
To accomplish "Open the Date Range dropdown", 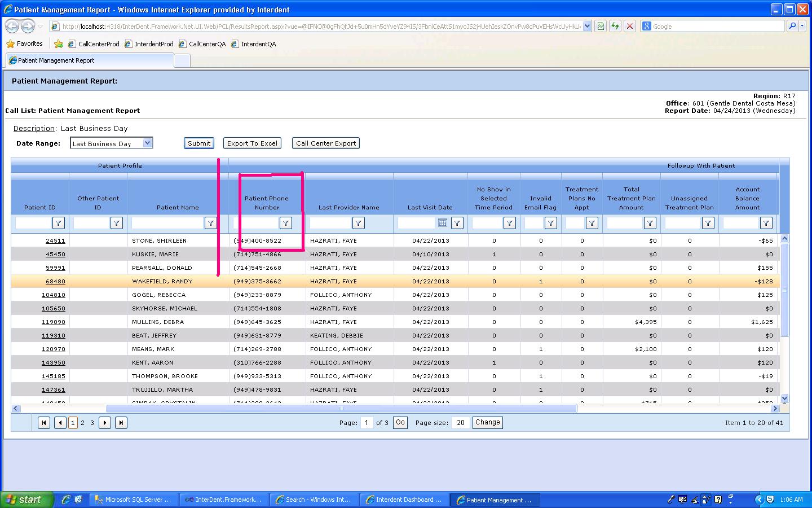I will click(x=147, y=143).
